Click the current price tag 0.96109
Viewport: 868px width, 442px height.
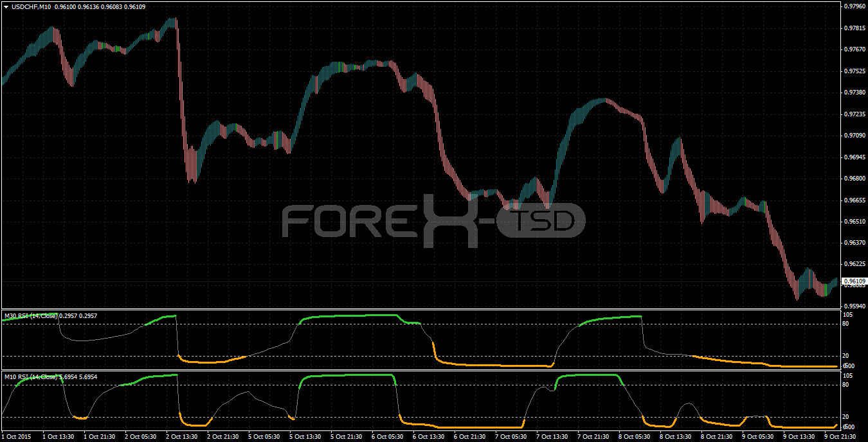pos(854,281)
